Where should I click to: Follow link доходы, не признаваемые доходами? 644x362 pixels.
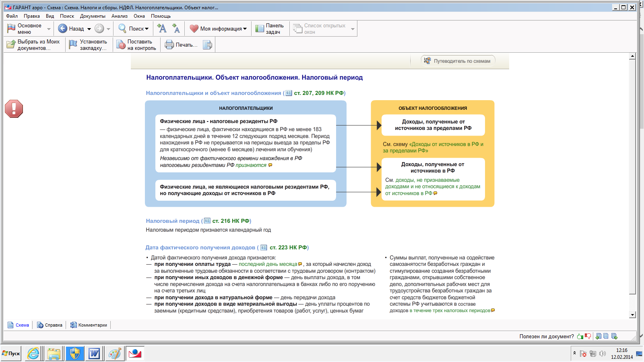click(433, 187)
